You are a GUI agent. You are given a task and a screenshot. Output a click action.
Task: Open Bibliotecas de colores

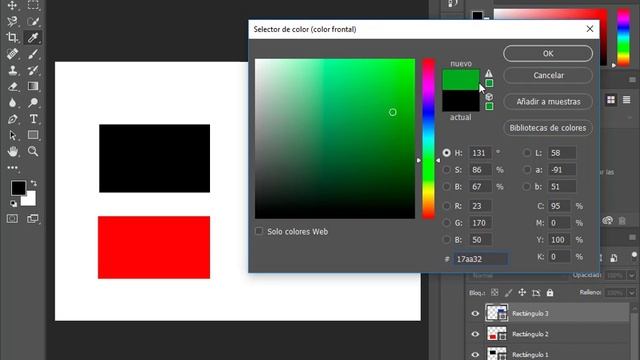click(548, 128)
